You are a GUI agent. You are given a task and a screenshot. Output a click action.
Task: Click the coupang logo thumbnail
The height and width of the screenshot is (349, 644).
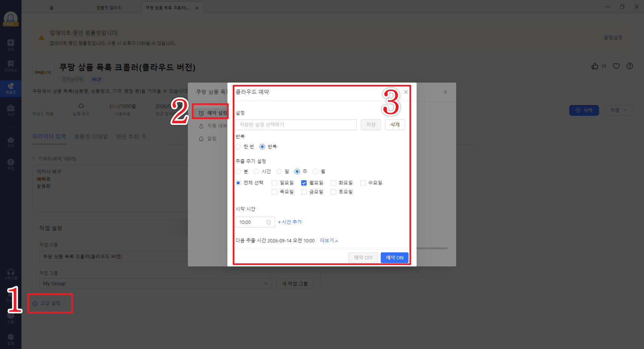click(x=43, y=72)
